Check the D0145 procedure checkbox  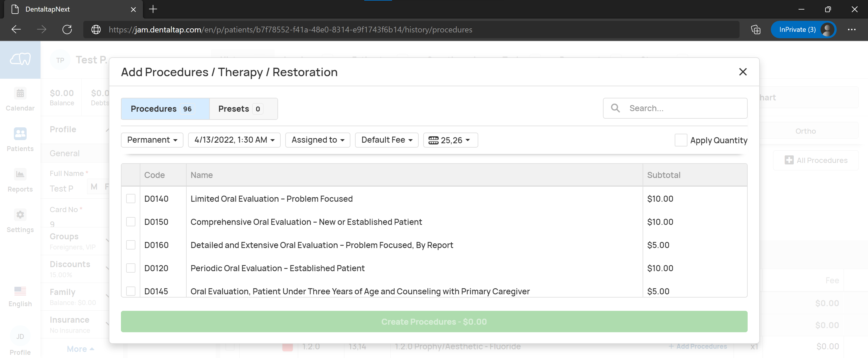click(131, 291)
